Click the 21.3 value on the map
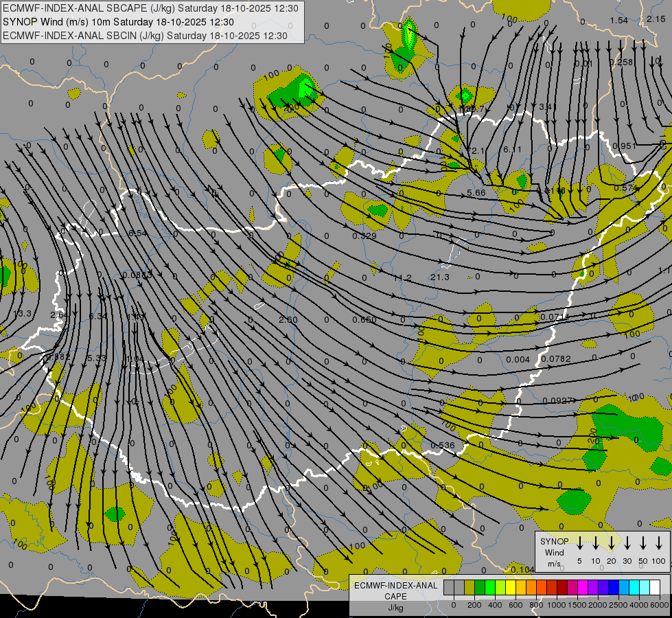The image size is (672, 618). tap(440, 277)
